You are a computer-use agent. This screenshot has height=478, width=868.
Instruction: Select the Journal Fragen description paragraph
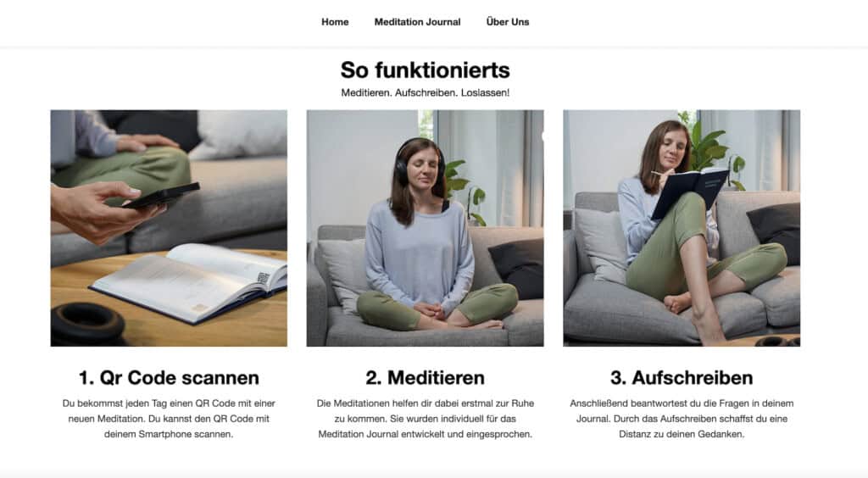point(682,419)
